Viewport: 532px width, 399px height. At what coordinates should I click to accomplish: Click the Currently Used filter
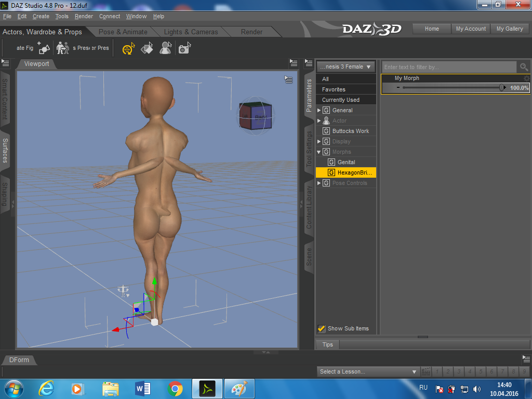coord(340,100)
